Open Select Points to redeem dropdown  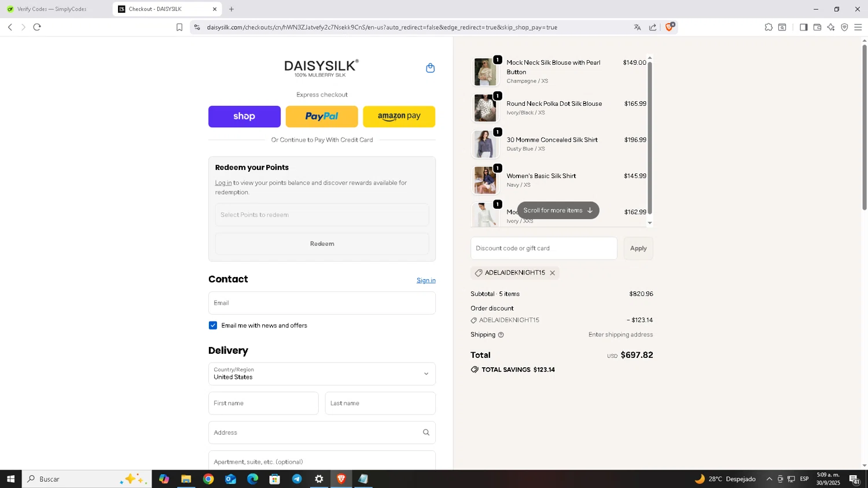point(322,215)
